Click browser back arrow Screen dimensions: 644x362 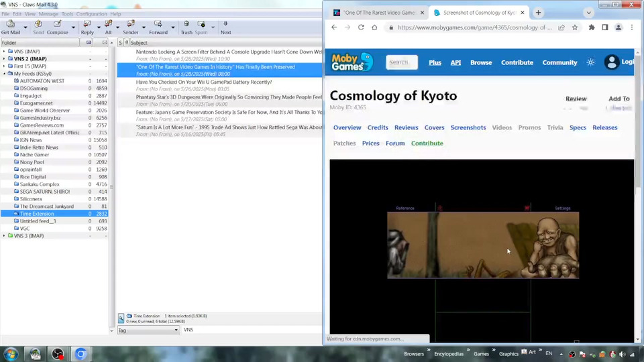334,27
